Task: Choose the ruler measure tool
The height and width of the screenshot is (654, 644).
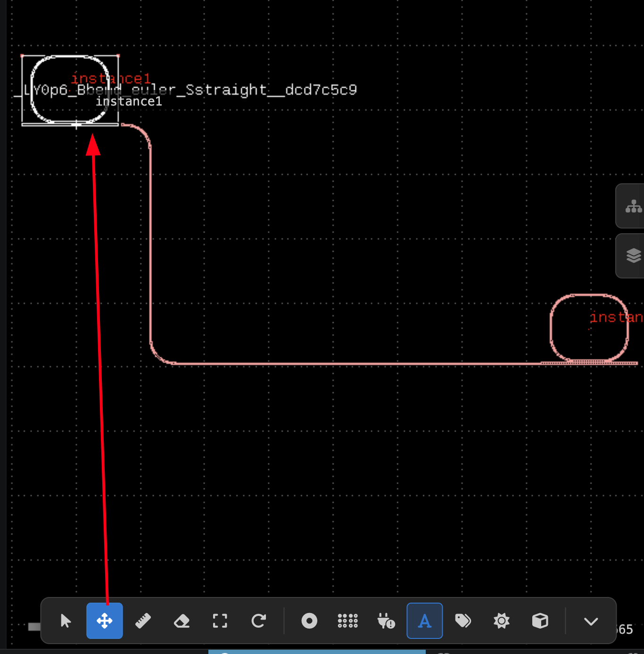Action: pos(143,621)
